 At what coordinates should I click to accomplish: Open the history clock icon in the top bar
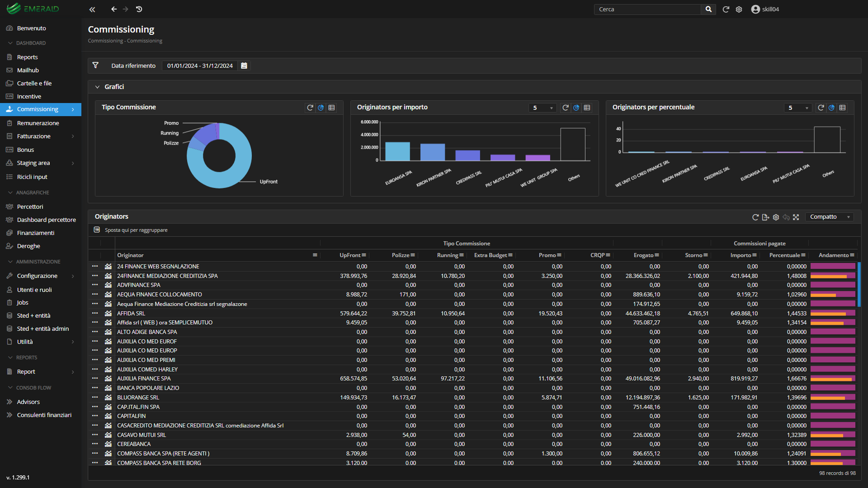(x=139, y=9)
